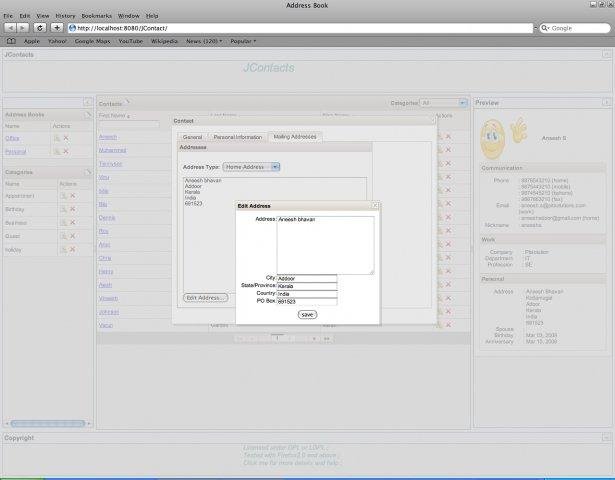The image size is (615, 480).
Task: Open the Office address book link
Action: [x=12, y=138]
